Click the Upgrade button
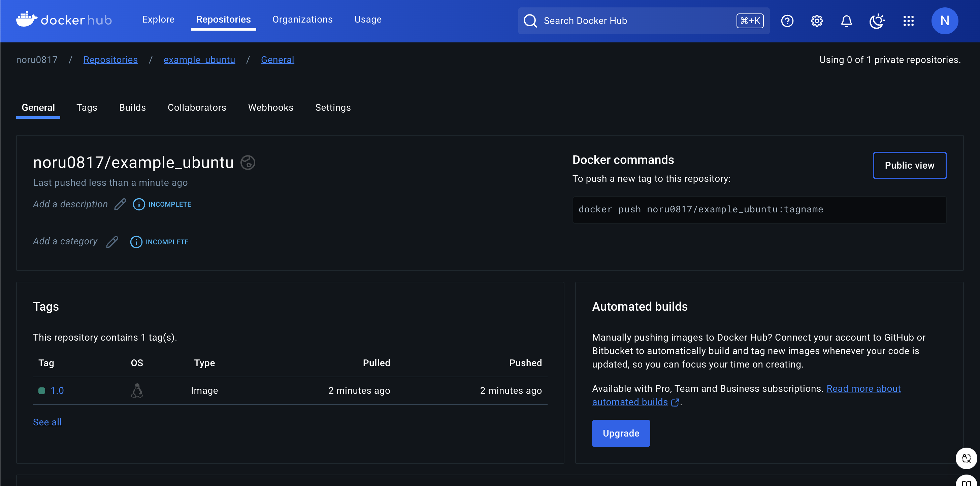The height and width of the screenshot is (486, 980). (621, 433)
